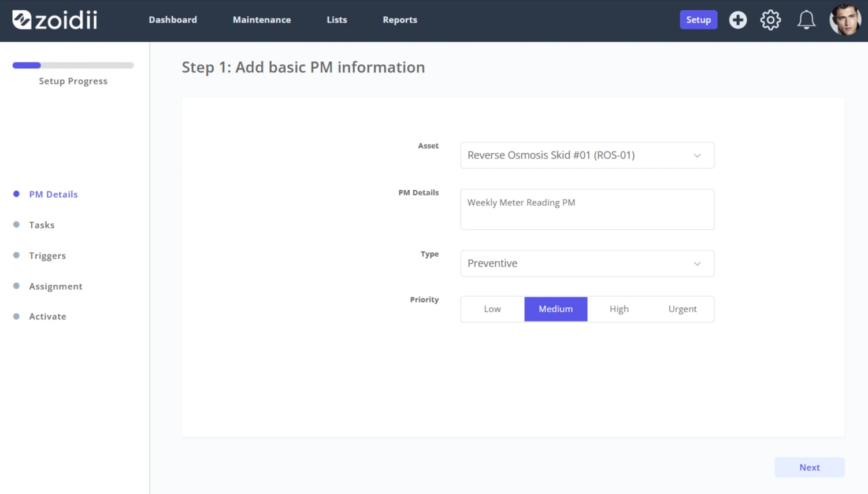
Task: Go to the Dashboard menu item
Action: tap(173, 20)
